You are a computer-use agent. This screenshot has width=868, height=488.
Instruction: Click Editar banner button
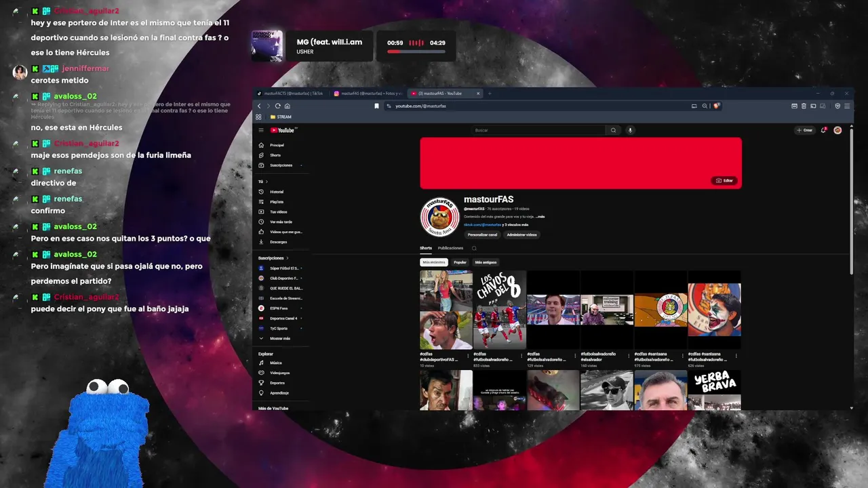[x=725, y=181]
